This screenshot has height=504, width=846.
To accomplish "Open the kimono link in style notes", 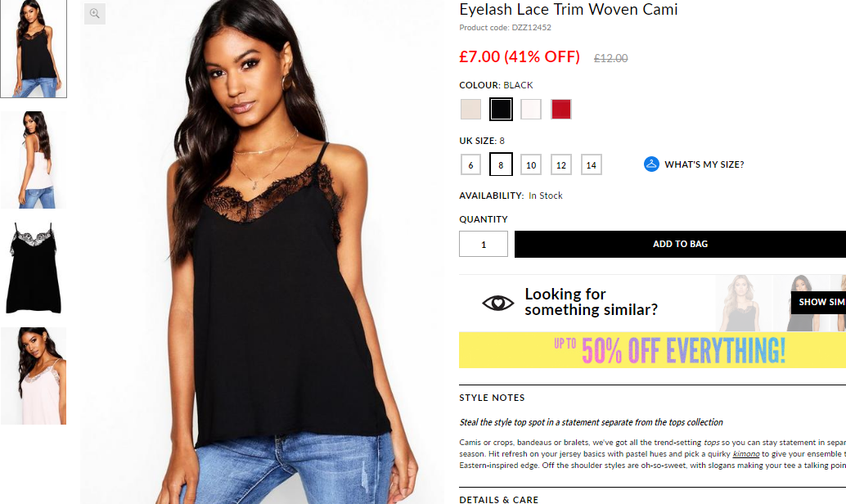I will [x=745, y=454].
